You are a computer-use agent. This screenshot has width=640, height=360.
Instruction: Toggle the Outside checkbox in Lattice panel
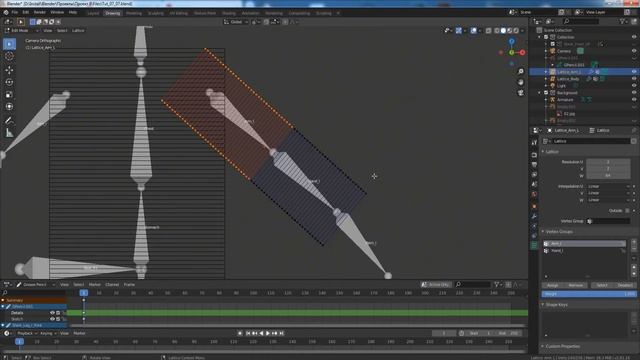627,211
